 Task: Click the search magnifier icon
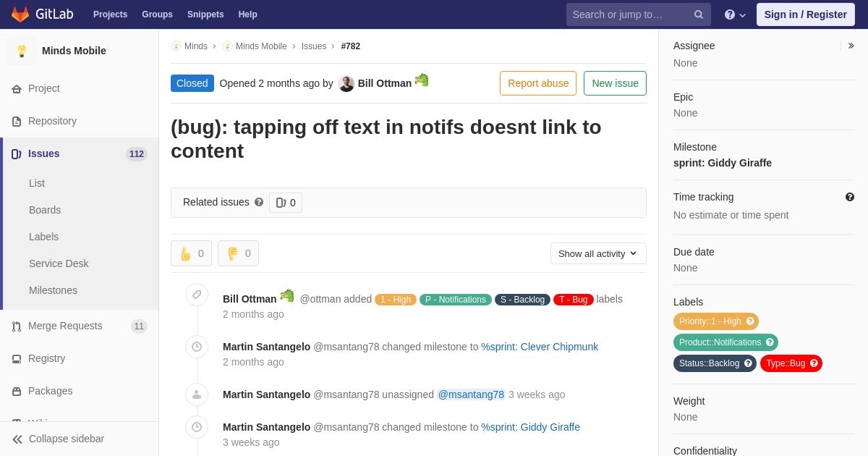point(699,14)
